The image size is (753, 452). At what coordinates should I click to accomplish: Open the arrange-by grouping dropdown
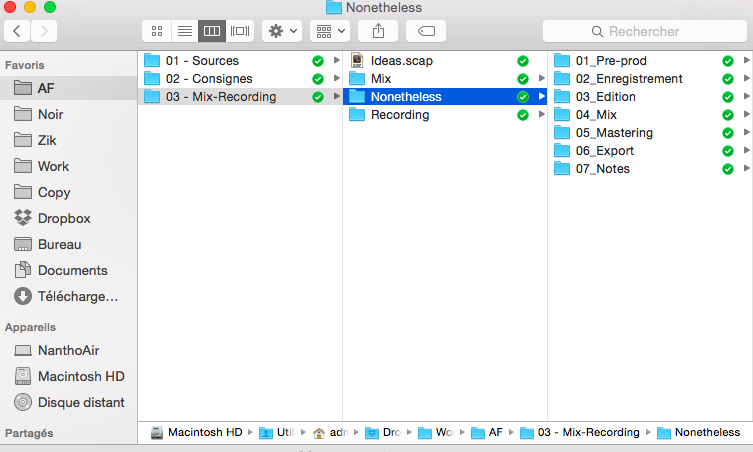click(x=330, y=31)
